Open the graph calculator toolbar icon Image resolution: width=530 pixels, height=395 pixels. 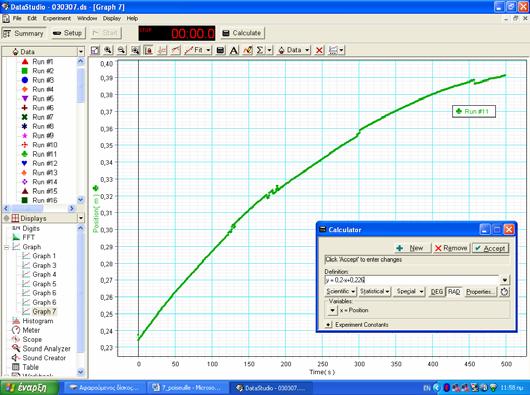click(220, 50)
